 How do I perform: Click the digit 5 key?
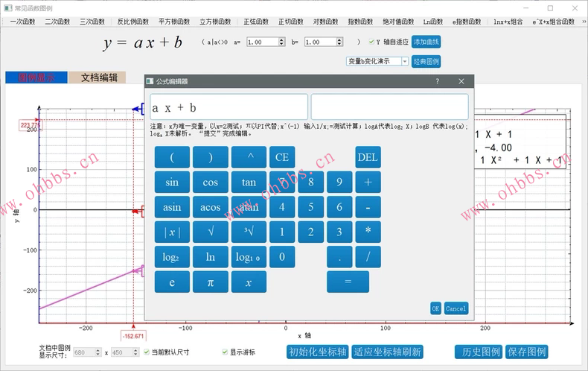[x=311, y=207]
